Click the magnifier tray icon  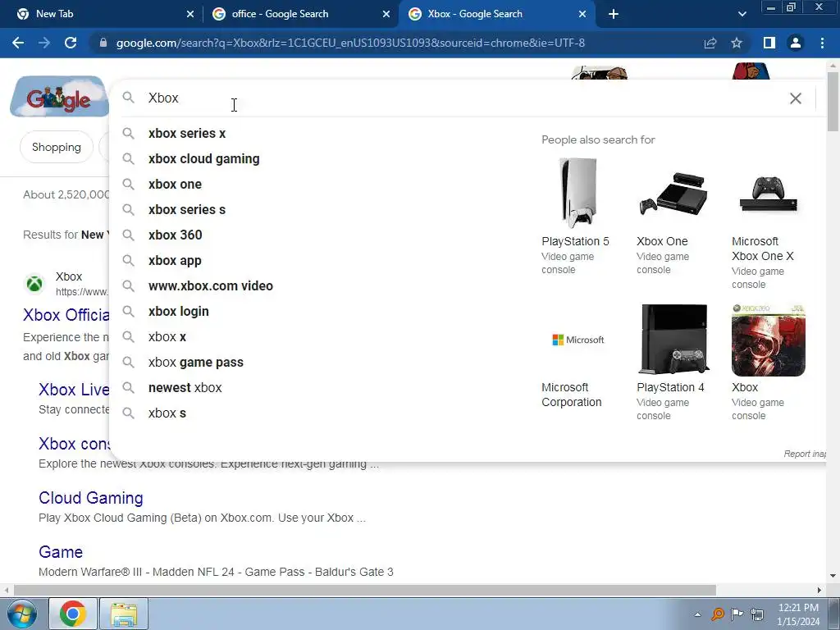tap(717, 614)
